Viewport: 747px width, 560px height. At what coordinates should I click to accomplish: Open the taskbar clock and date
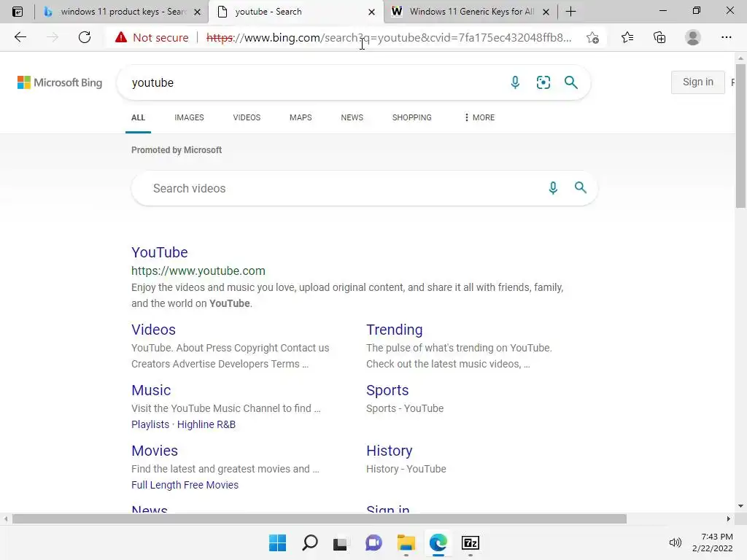point(713,542)
